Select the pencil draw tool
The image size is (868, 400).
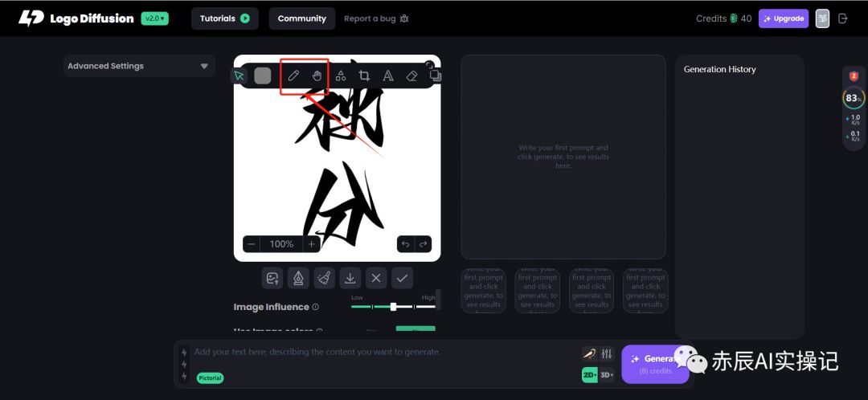[x=293, y=76]
